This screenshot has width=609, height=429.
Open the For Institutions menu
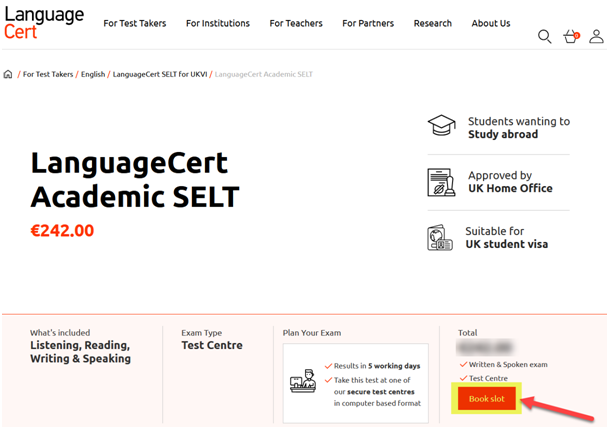[x=218, y=23]
